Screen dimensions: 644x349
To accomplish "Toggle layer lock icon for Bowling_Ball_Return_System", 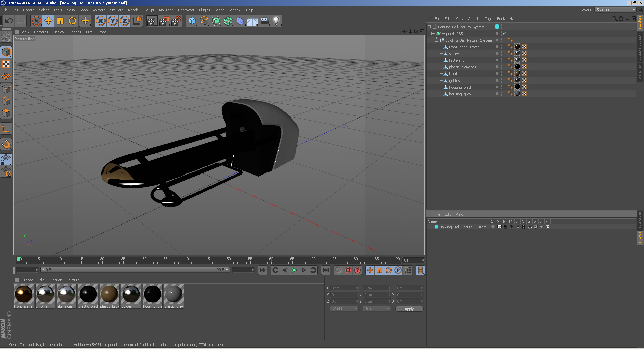I will tap(518, 227).
